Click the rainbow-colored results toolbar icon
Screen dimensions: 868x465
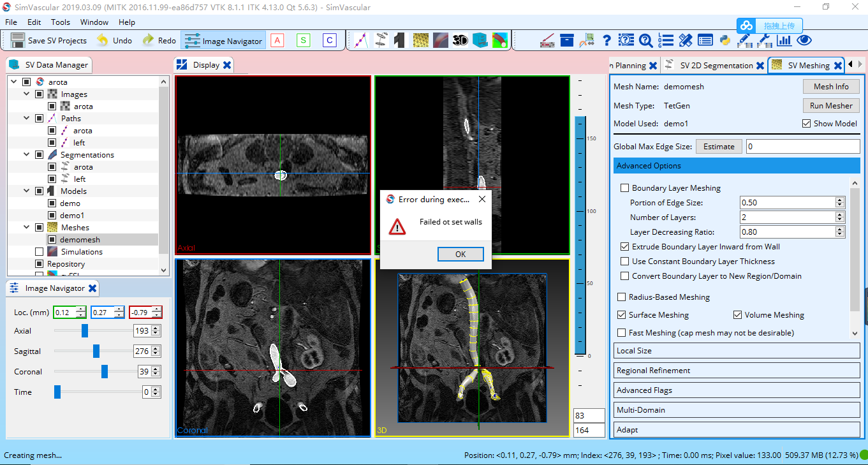499,40
